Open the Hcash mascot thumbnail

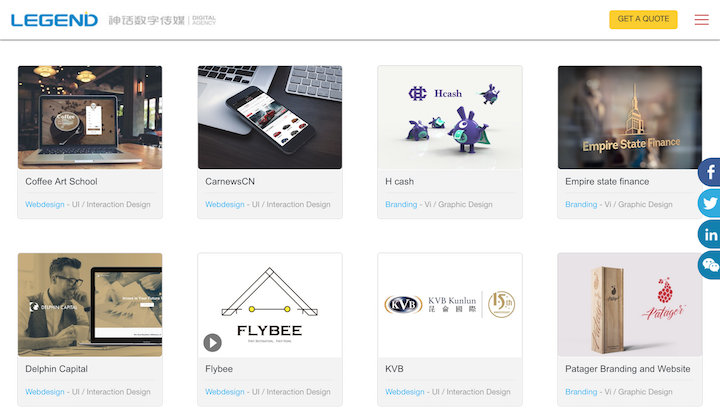(x=450, y=118)
